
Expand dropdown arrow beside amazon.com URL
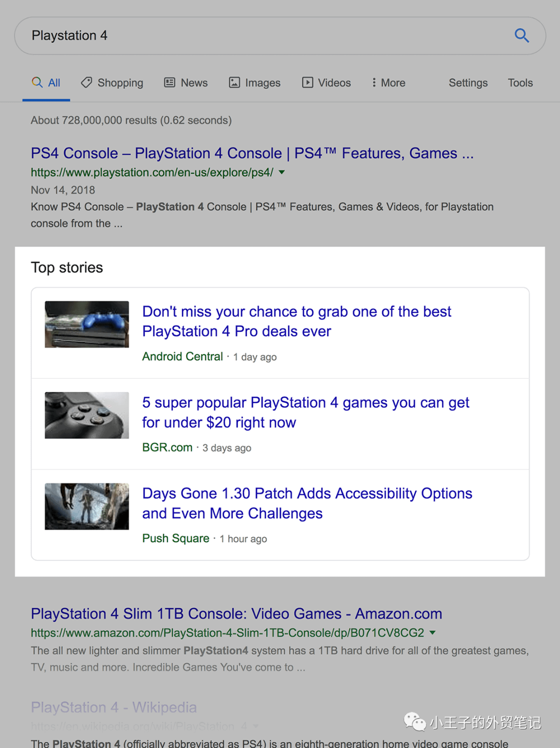(432, 632)
